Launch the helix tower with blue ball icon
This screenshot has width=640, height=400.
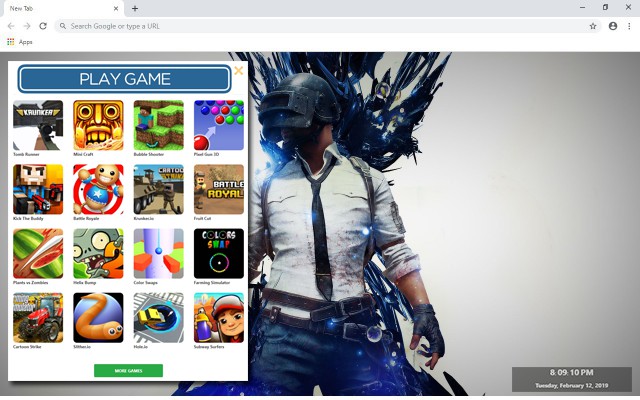pyautogui.click(x=159, y=253)
